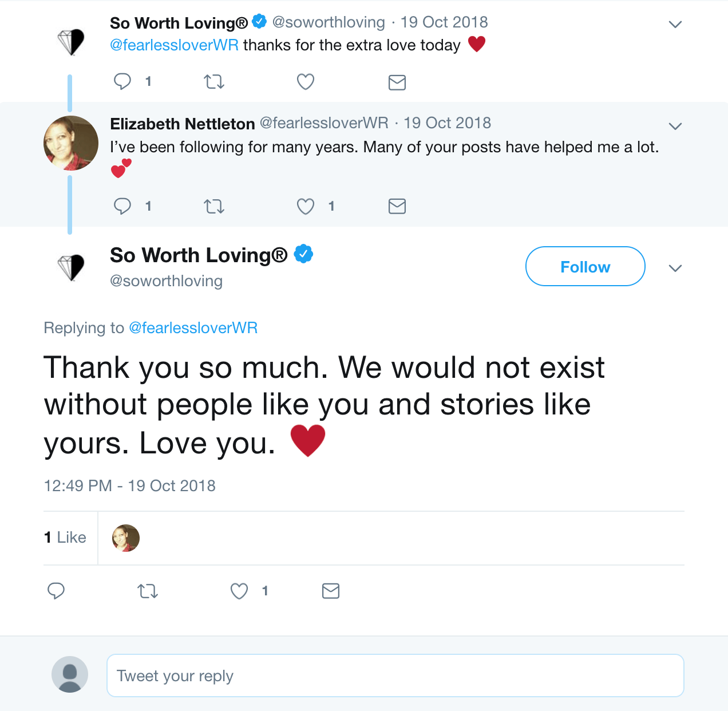The height and width of the screenshot is (711, 728).
Task: Reply to the first So Worth Loving tweet
Action: pos(122,81)
